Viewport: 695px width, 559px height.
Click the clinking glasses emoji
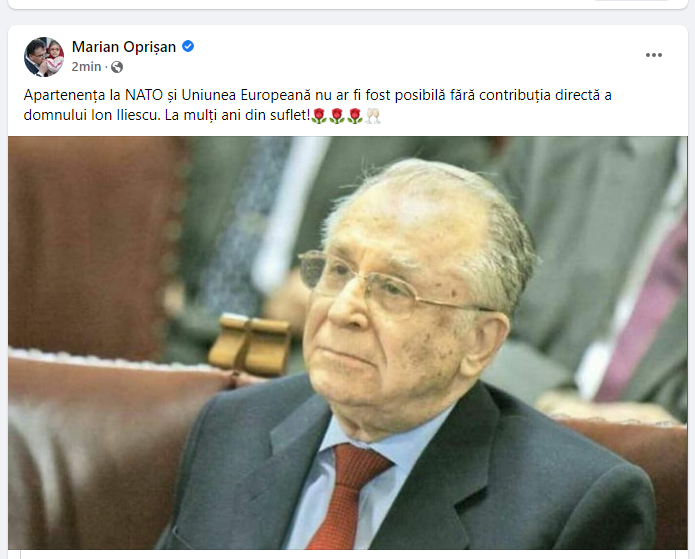(x=373, y=116)
